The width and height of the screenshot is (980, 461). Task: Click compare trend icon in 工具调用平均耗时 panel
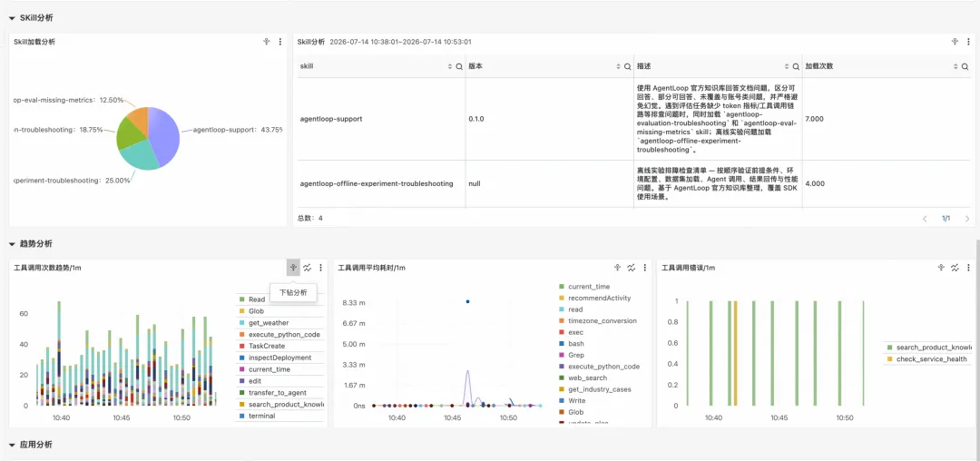(632, 268)
